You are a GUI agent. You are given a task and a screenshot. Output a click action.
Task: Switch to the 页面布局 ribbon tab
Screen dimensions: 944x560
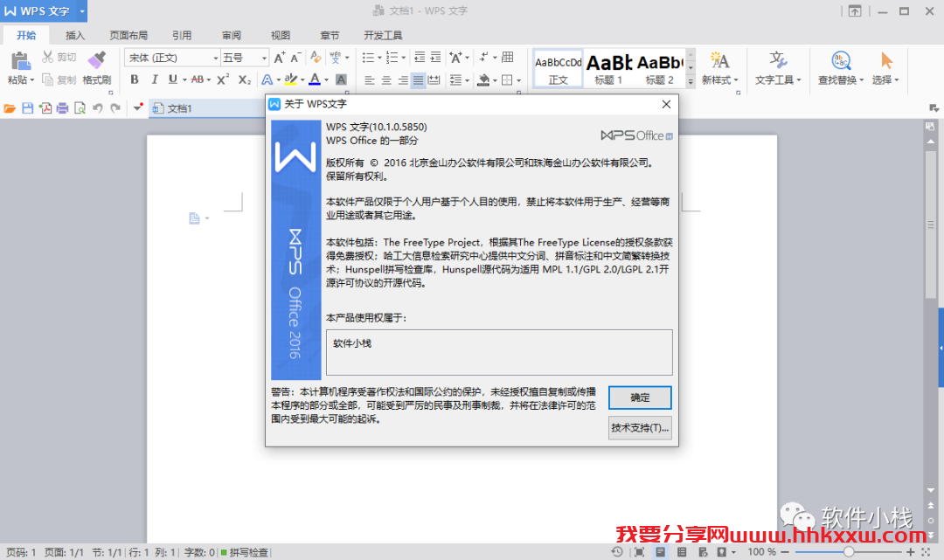(x=128, y=36)
